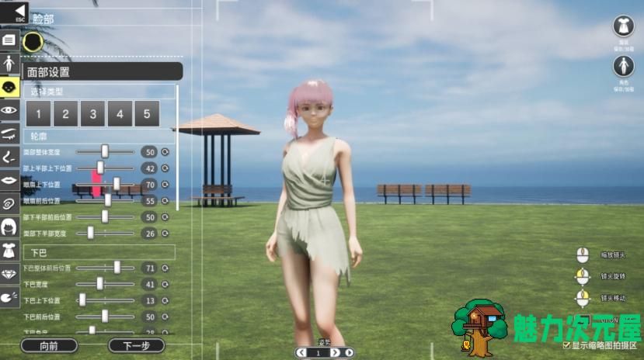Choose face type 1
This screenshot has width=644, height=360.
[x=39, y=113]
